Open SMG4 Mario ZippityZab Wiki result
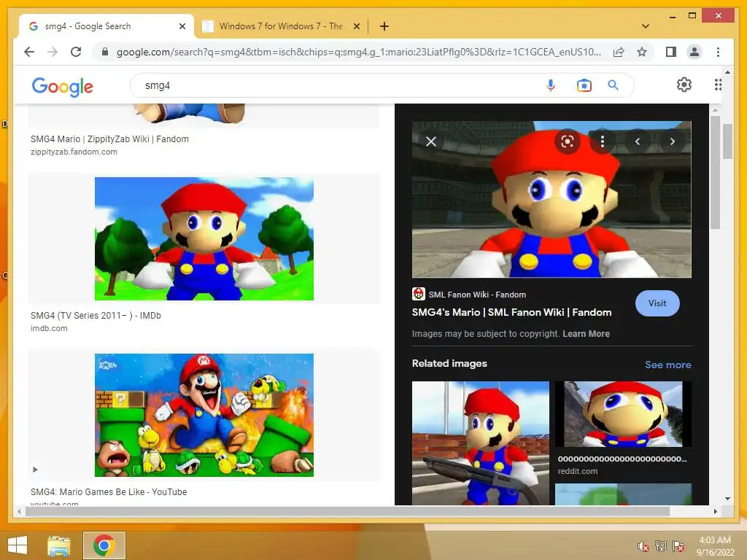This screenshot has width=747, height=560. (x=109, y=139)
